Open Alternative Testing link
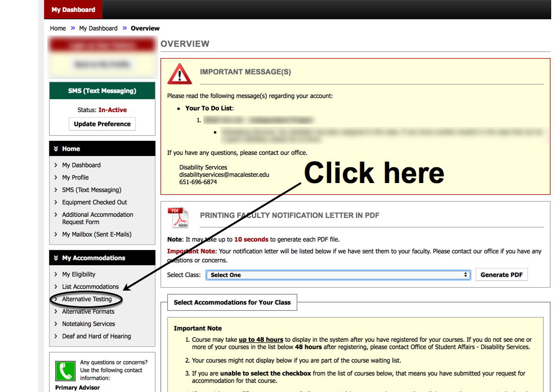Viewport: 554px width, 392px height. 87,299
